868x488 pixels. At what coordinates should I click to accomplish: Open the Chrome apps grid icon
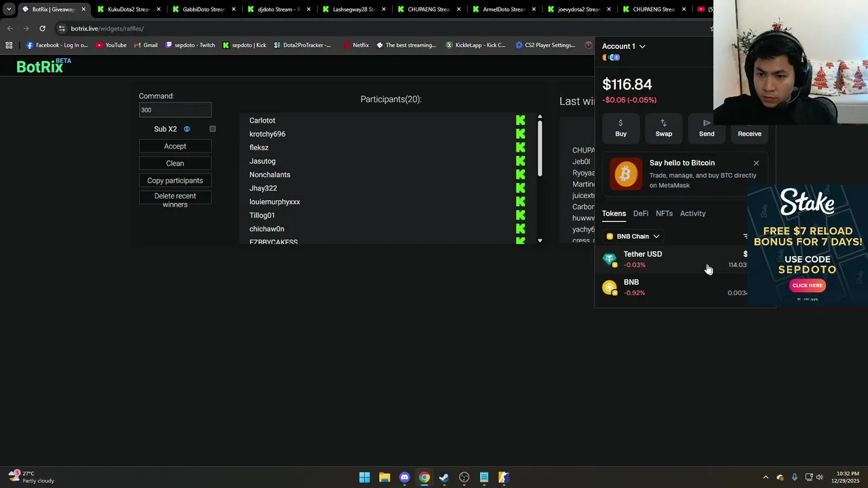(x=9, y=45)
